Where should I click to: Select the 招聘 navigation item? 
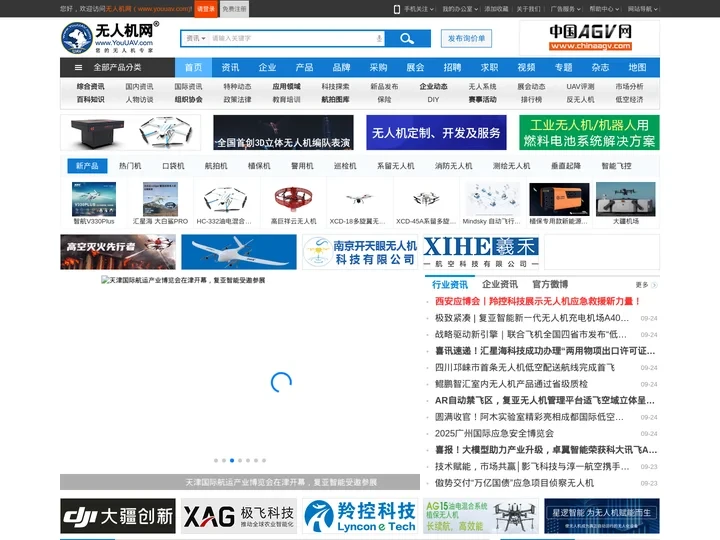pos(452,68)
